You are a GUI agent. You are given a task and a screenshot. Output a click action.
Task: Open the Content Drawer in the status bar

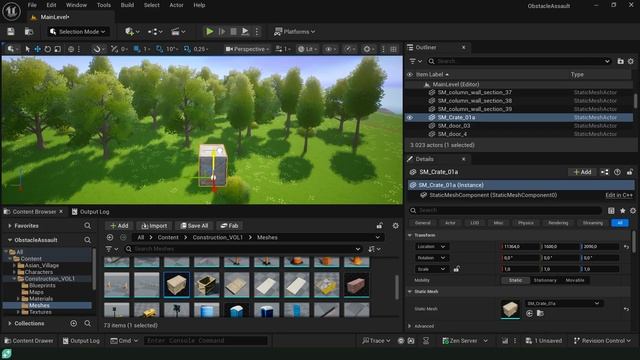[x=29, y=341]
